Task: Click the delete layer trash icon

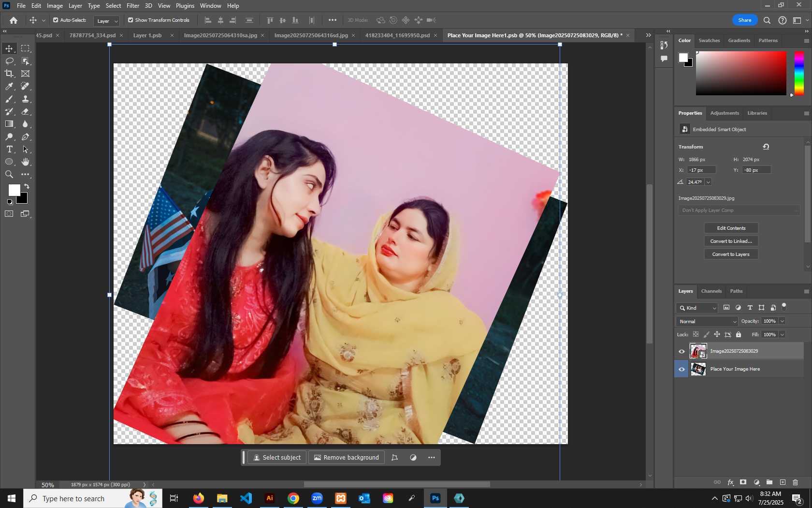Action: tap(795, 482)
